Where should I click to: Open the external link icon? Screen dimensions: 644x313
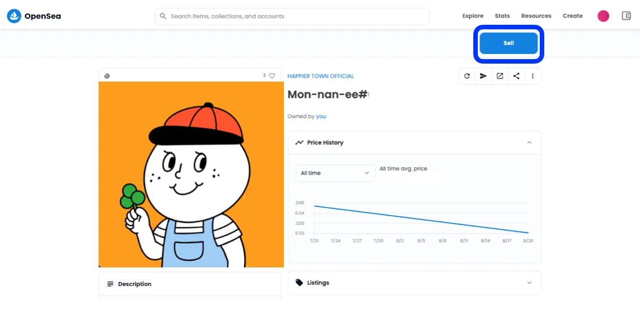500,76
